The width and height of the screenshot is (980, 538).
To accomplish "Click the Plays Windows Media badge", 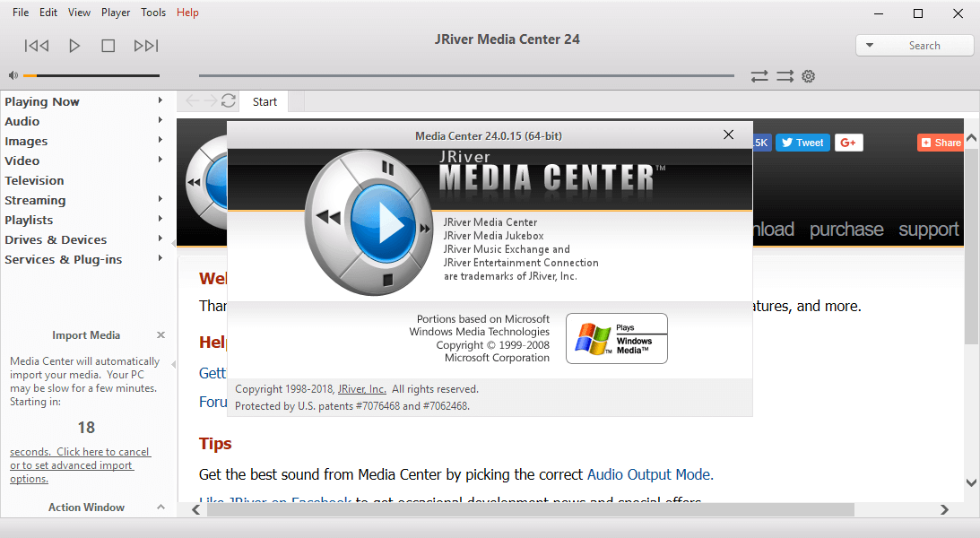I will 616,338.
